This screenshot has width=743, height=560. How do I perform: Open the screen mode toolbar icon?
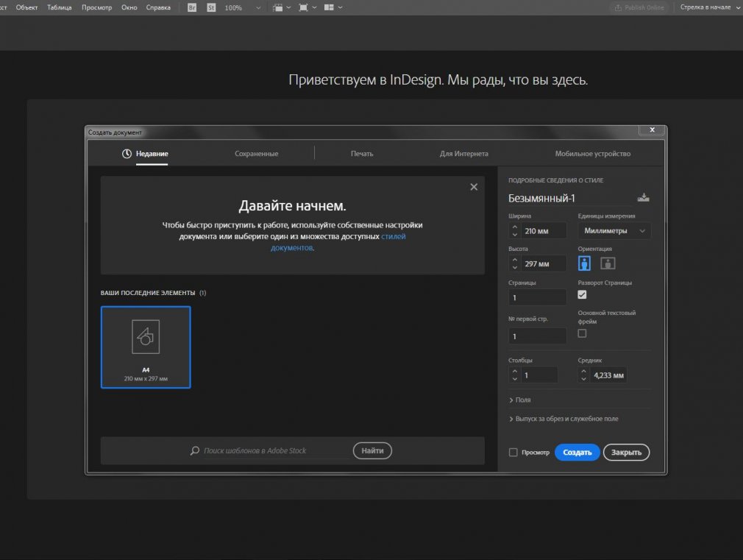coord(307,7)
